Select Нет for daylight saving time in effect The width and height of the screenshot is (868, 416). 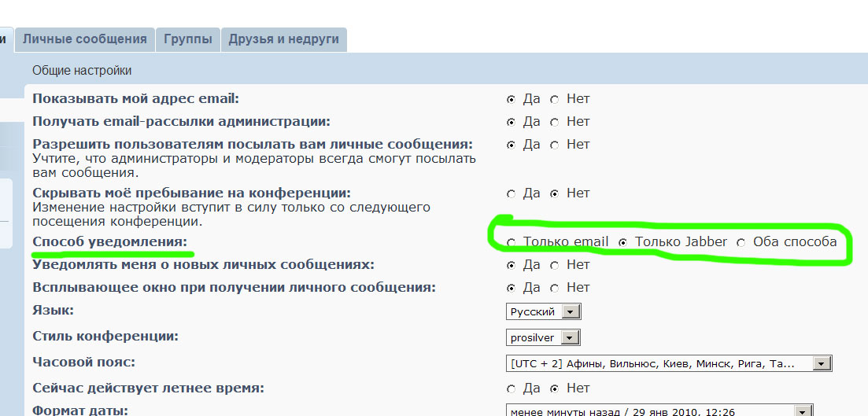[x=555, y=389]
